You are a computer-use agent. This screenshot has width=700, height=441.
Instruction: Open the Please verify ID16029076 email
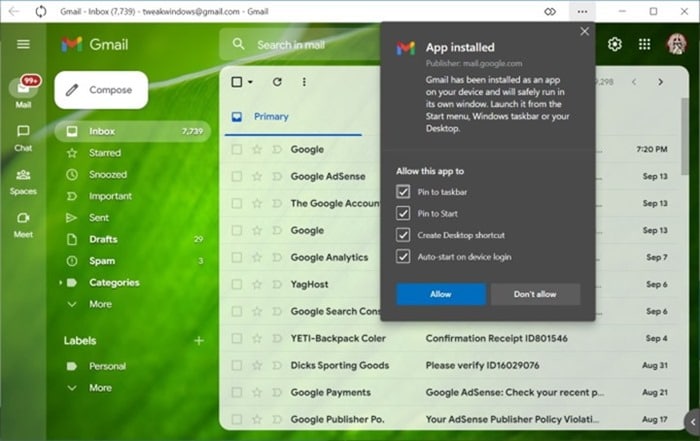click(482, 366)
